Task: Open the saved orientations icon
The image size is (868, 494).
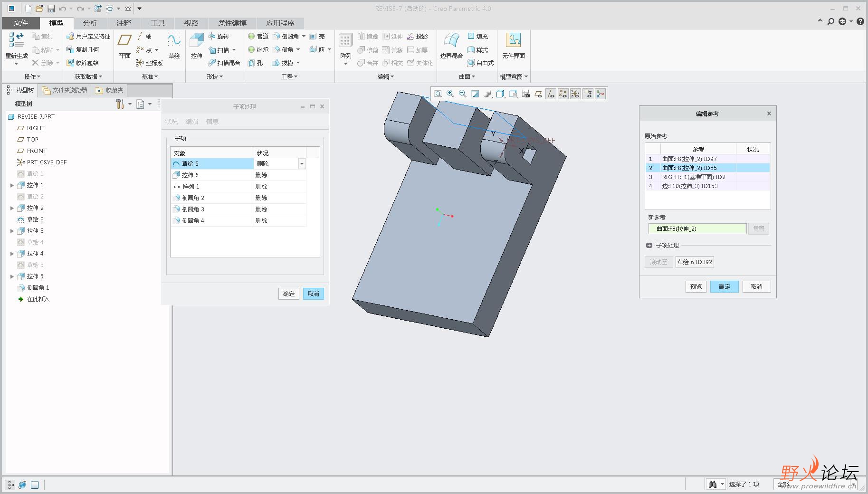Action: (513, 94)
